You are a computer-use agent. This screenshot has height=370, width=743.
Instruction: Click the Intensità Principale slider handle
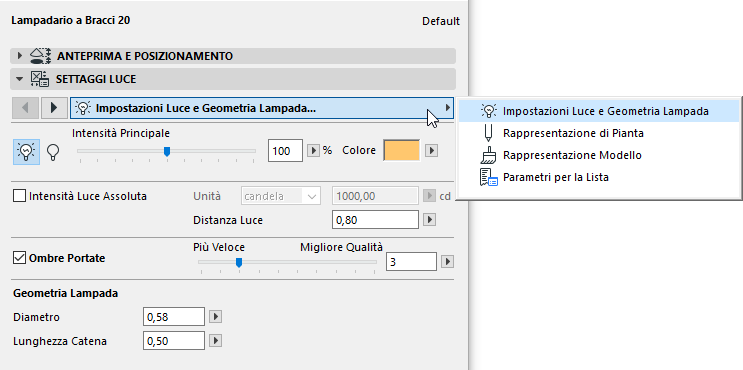[167, 152]
